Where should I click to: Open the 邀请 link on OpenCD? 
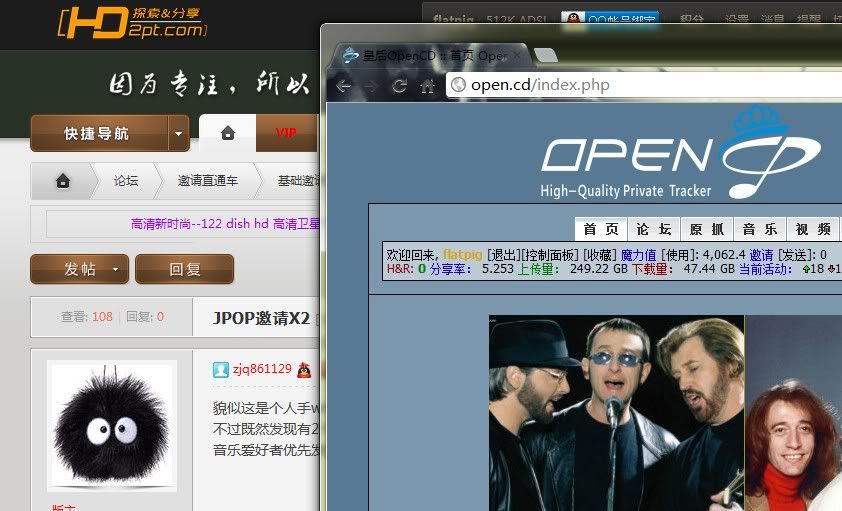(761, 255)
